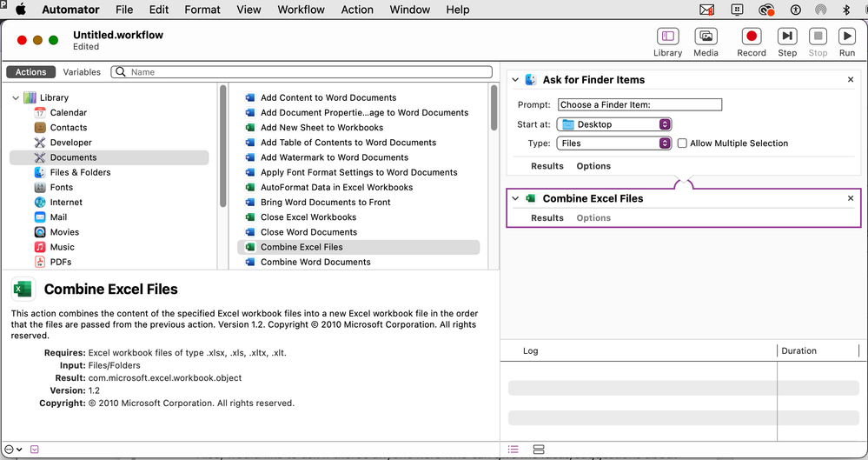The width and height of the screenshot is (868, 460).
Task: Click the Stop workflow button
Action: [818, 42]
